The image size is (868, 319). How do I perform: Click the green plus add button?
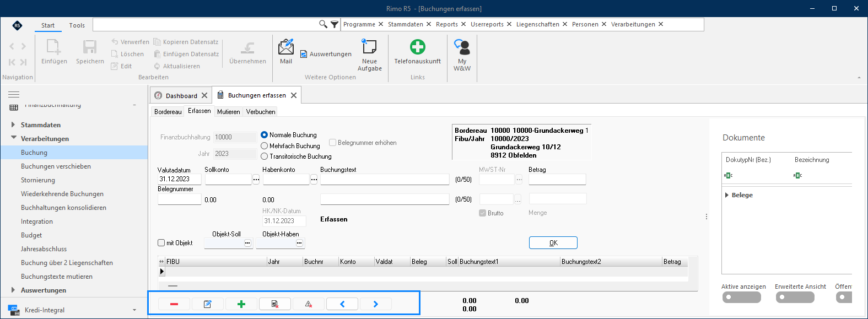tap(241, 304)
